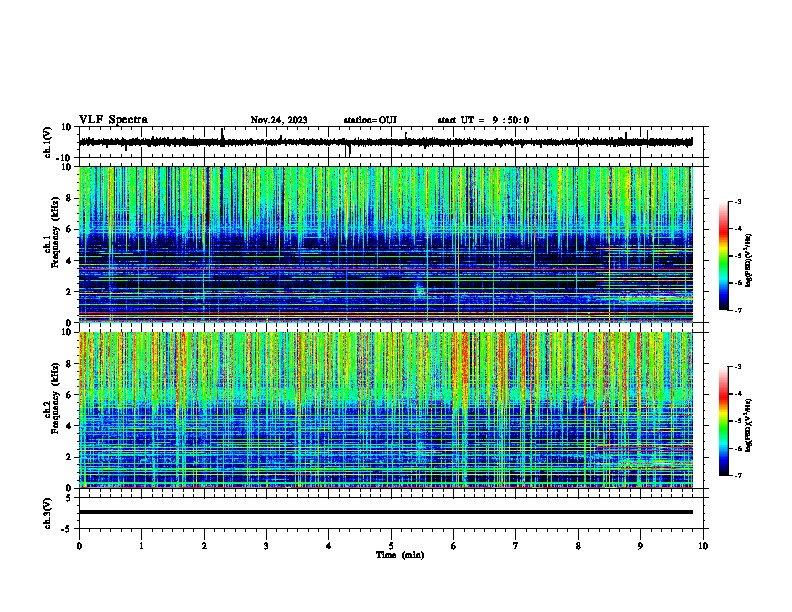Click time axis tick label "8"
The width and height of the screenshot is (792, 612).
pyautogui.click(x=578, y=546)
